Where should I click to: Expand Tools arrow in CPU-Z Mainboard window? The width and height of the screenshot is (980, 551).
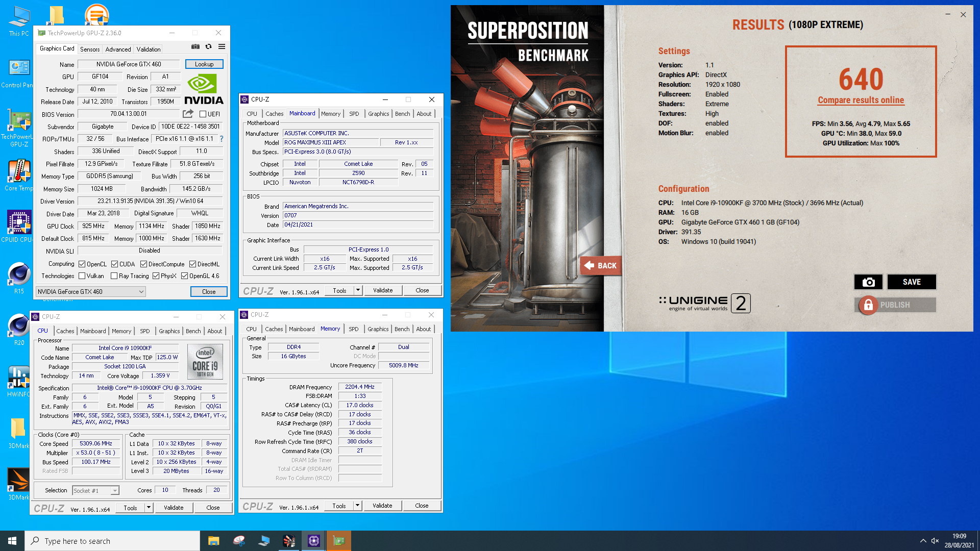tap(358, 290)
